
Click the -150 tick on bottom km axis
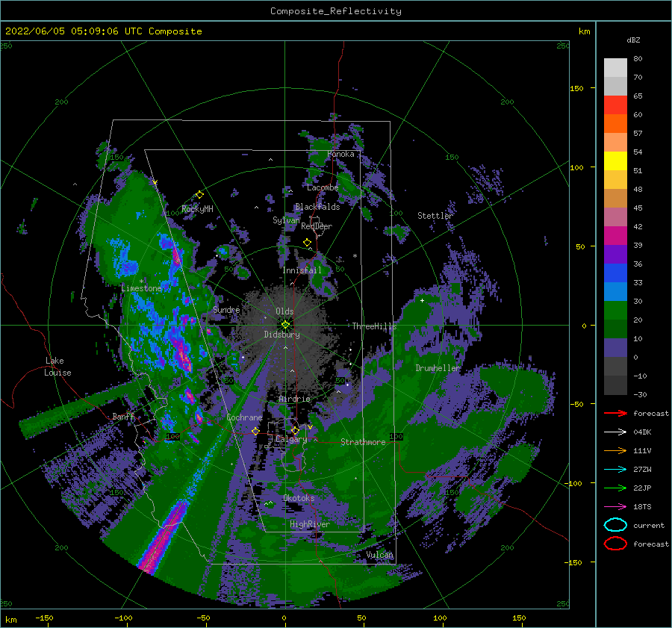coord(44,618)
